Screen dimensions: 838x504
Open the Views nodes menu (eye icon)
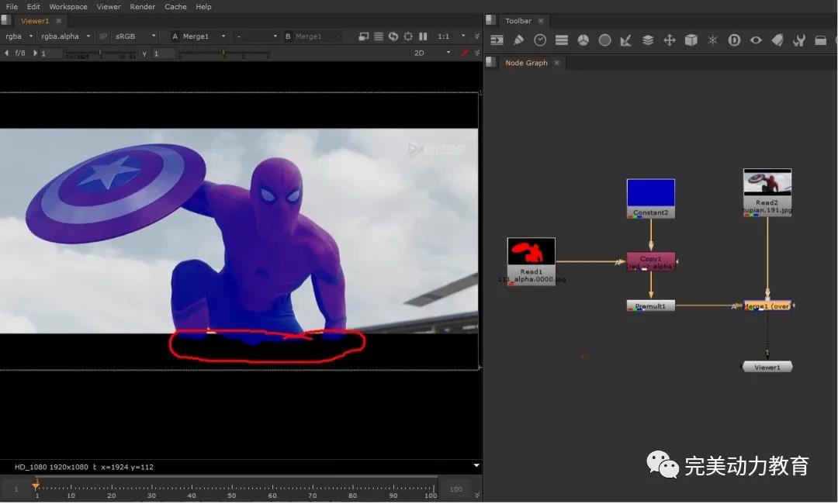point(756,40)
